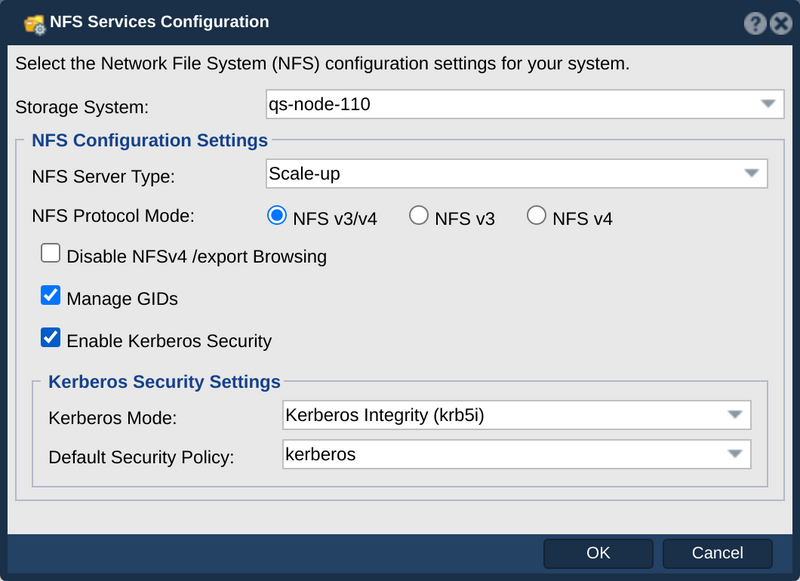Click the 'NFS Configuration Settings' group heading
This screenshot has width=800, height=581.
coord(149,140)
